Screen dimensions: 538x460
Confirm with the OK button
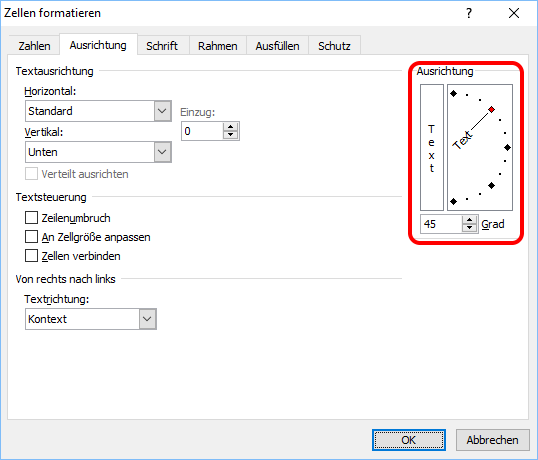(409, 440)
